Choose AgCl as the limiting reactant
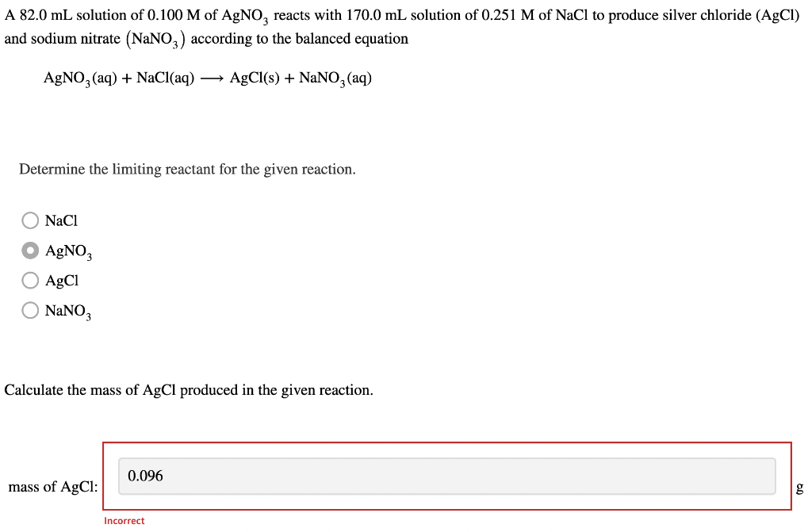Image resolution: width=812 pixels, height=532 pixels. point(30,280)
